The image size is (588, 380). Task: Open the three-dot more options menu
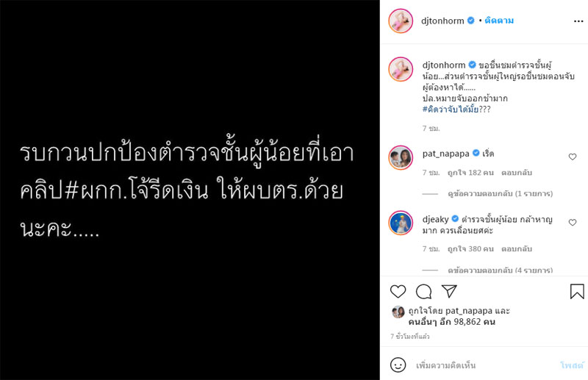click(578, 21)
